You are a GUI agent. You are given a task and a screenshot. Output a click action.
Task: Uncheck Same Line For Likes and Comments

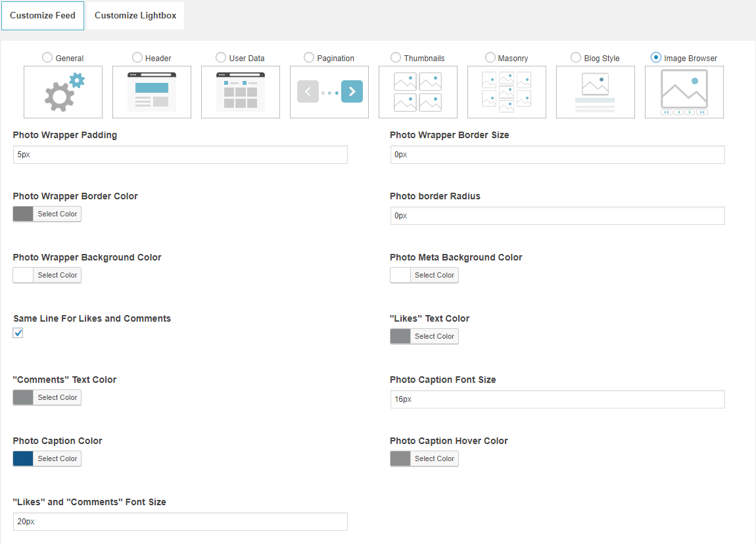[18, 334]
